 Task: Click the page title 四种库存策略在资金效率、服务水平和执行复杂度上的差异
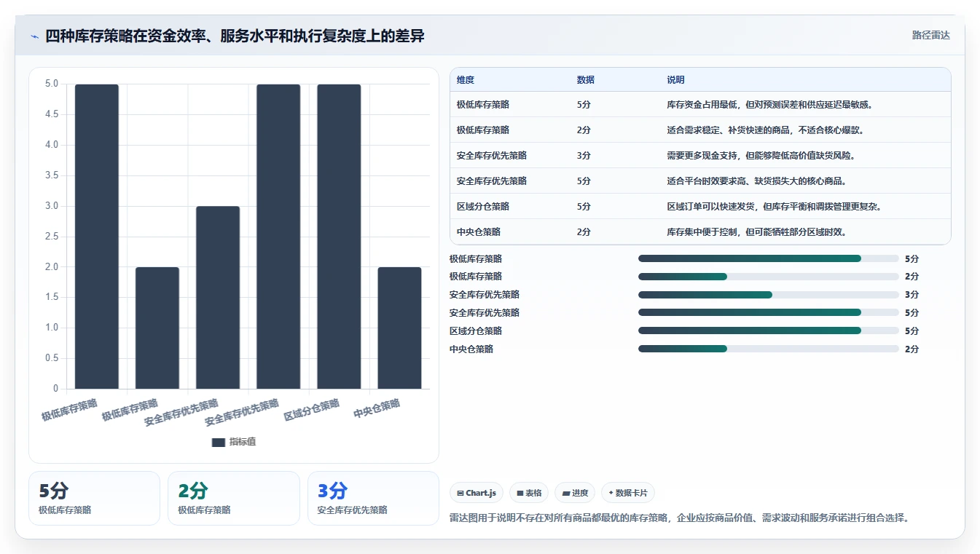pos(235,36)
